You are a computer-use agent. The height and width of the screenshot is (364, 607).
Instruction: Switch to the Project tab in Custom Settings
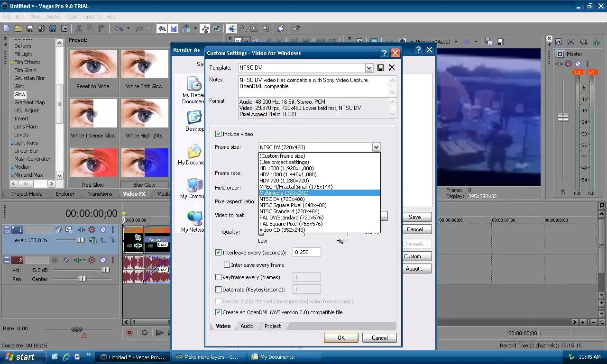click(x=273, y=326)
